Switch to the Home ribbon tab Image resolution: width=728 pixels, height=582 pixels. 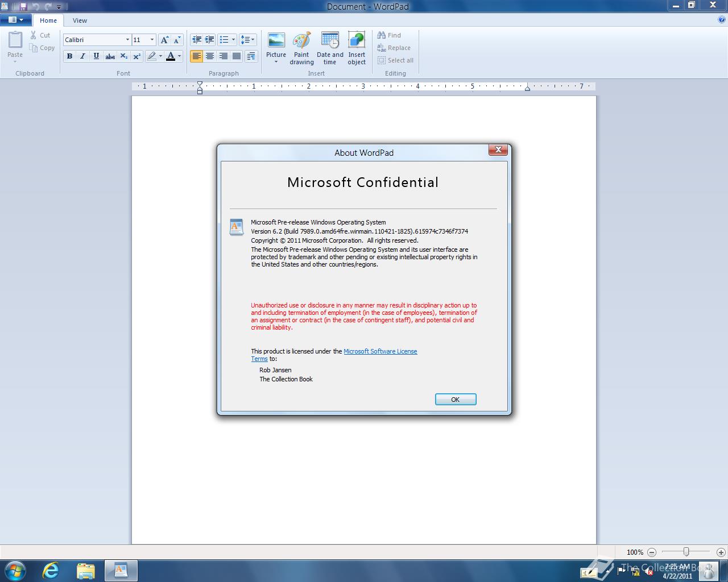click(x=48, y=20)
